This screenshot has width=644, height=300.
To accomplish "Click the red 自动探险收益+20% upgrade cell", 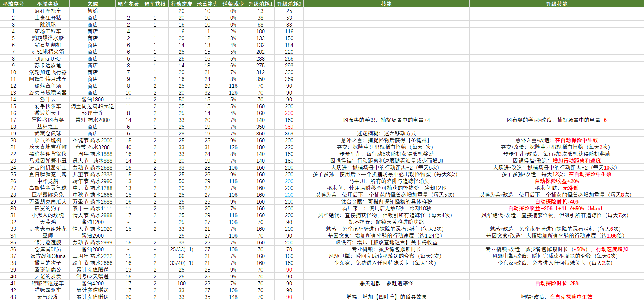I will tap(556, 181).
